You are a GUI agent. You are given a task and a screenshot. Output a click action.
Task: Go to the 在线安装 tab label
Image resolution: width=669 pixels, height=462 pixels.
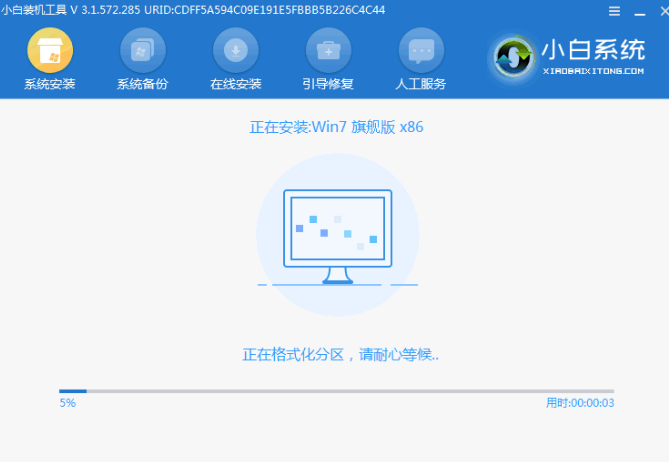[236, 84]
